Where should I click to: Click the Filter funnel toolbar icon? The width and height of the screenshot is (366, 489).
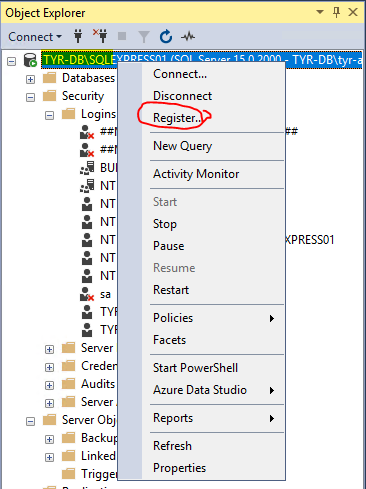[144, 37]
